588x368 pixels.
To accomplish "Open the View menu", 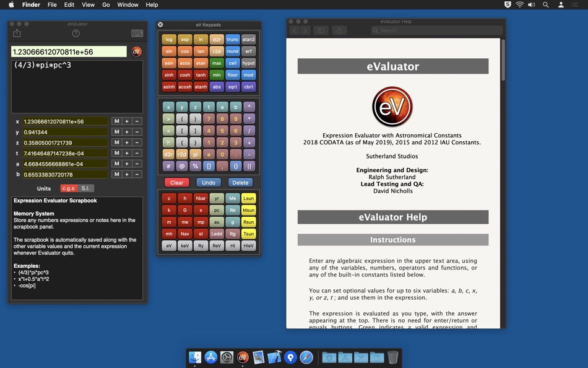I will 88,4.
